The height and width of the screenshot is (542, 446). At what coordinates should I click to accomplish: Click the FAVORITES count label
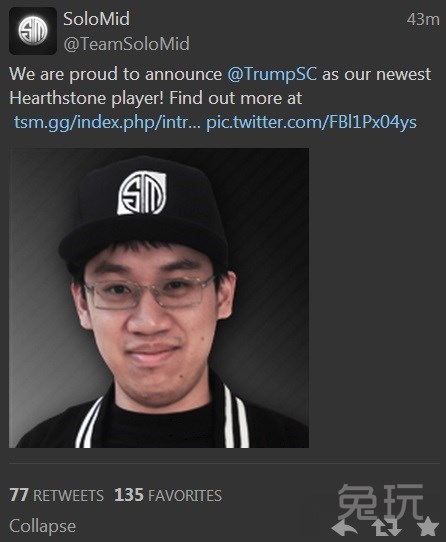(x=185, y=496)
